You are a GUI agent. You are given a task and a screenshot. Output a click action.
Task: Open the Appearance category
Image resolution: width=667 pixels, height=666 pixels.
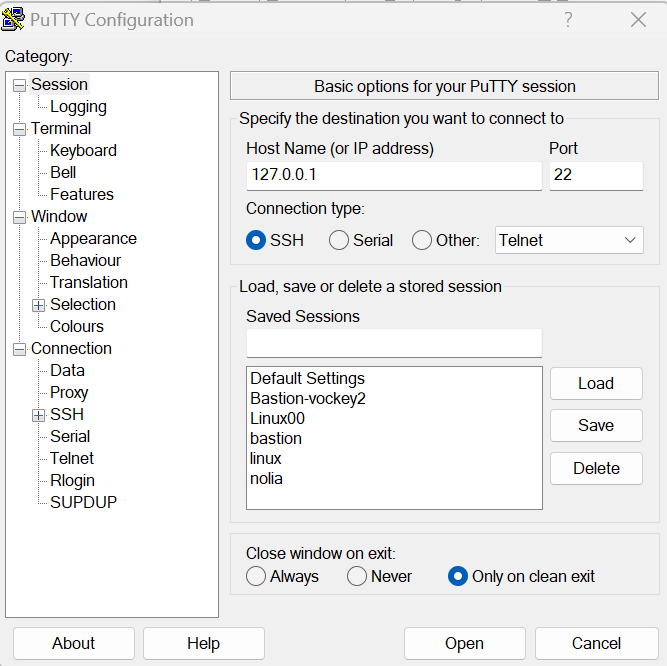pyautogui.click(x=93, y=239)
